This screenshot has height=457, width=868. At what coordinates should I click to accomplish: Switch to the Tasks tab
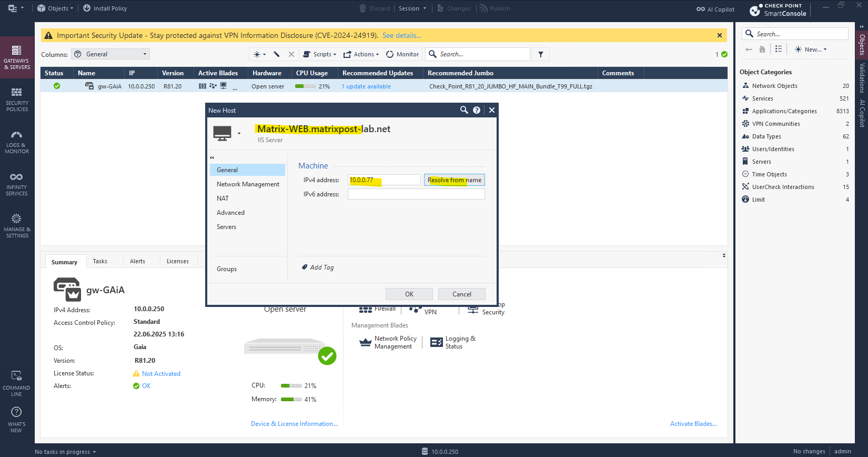pos(100,261)
